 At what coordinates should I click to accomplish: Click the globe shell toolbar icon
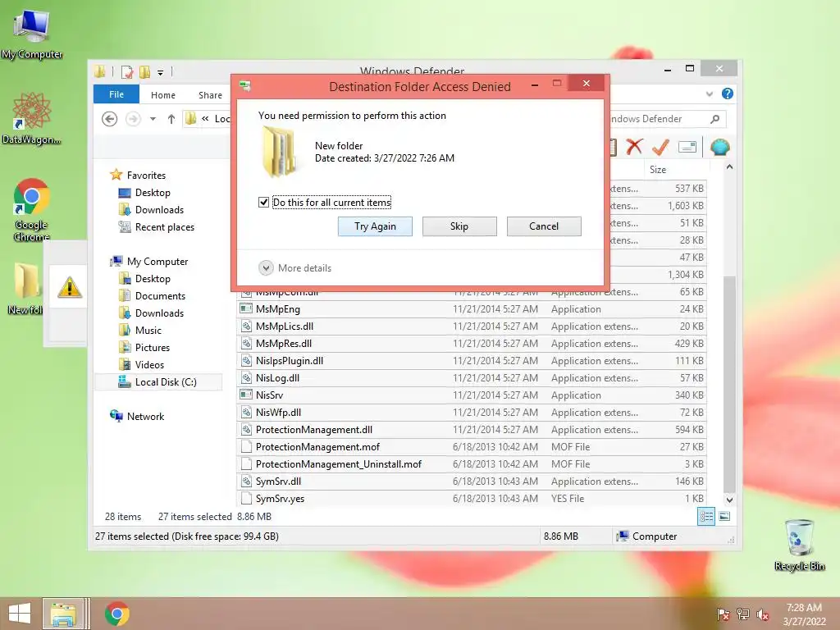coord(720,147)
